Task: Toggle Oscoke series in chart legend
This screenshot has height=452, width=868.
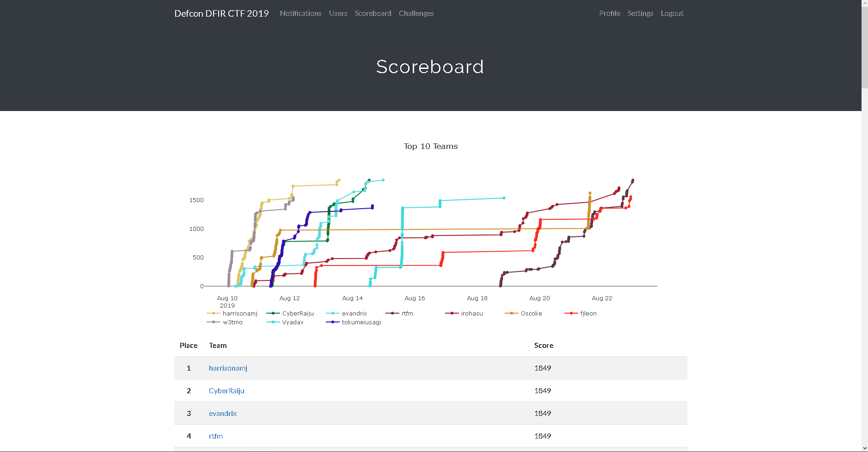Action: tap(523, 313)
